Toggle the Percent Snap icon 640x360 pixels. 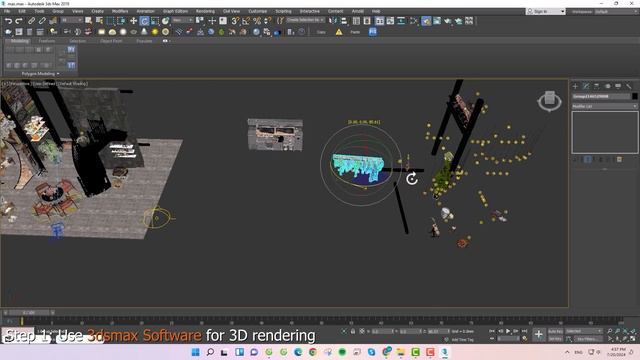coord(257,21)
